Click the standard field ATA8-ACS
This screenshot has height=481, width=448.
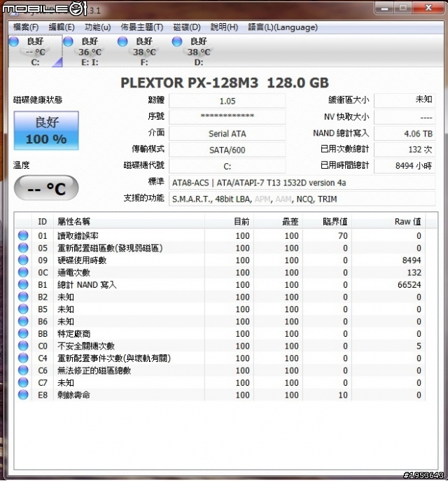point(302,183)
